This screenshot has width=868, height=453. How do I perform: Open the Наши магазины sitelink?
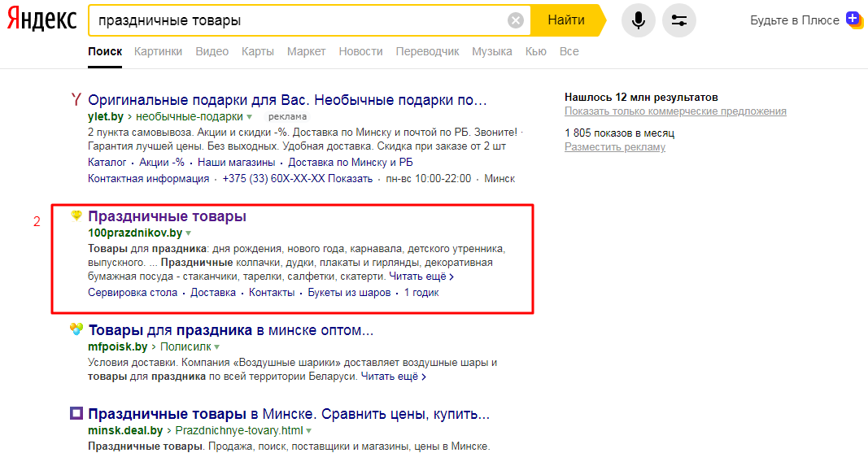click(237, 162)
